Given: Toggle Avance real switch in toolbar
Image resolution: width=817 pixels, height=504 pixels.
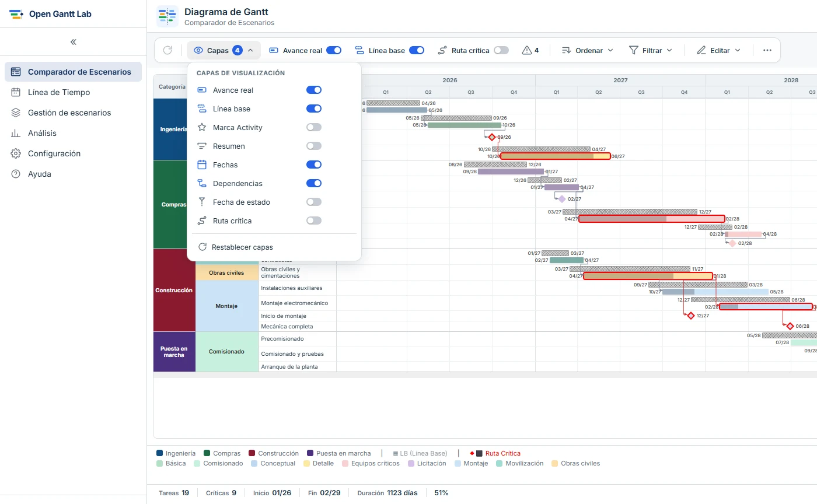Looking at the screenshot, I should [334, 50].
